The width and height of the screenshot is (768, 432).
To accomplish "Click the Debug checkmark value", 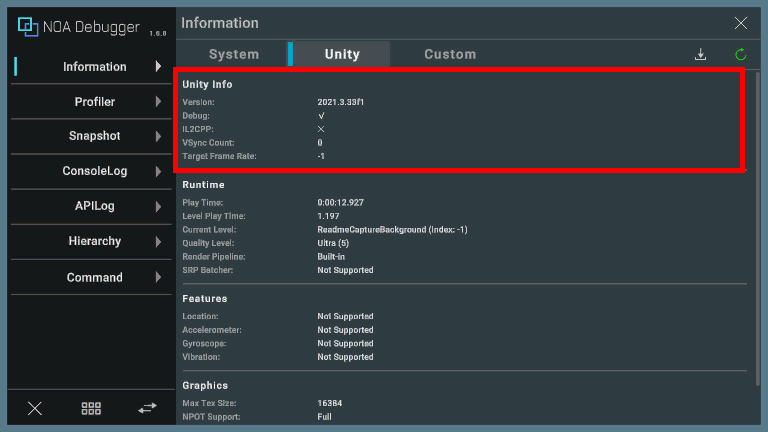I will (321, 116).
